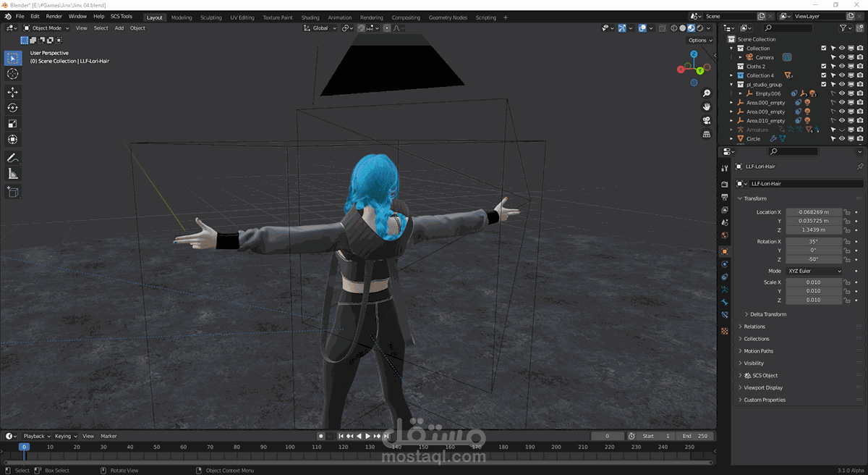The height and width of the screenshot is (475, 868).
Task: Select the Add Cube tool
Action: point(13,192)
